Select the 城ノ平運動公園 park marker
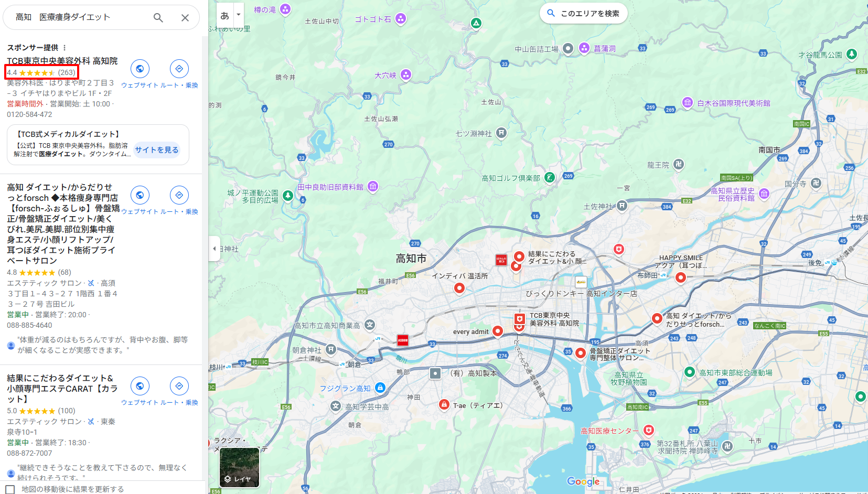This screenshot has height=494, width=868. pyautogui.click(x=288, y=196)
